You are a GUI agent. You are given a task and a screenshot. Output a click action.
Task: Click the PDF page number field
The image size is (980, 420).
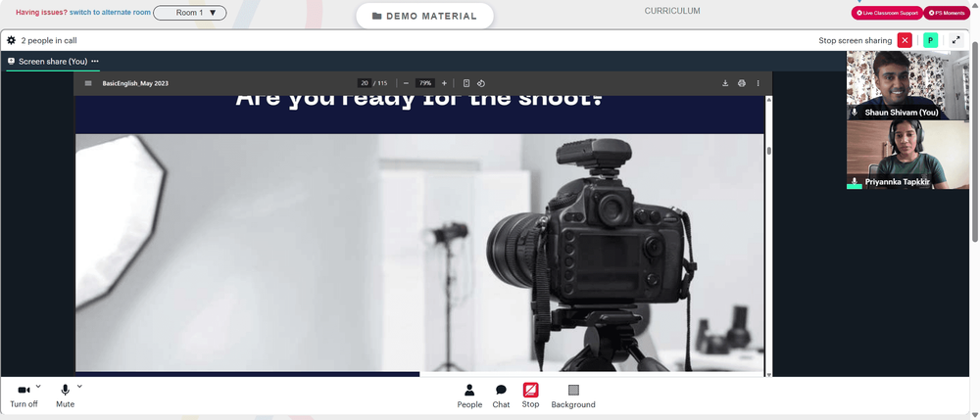[x=364, y=83]
